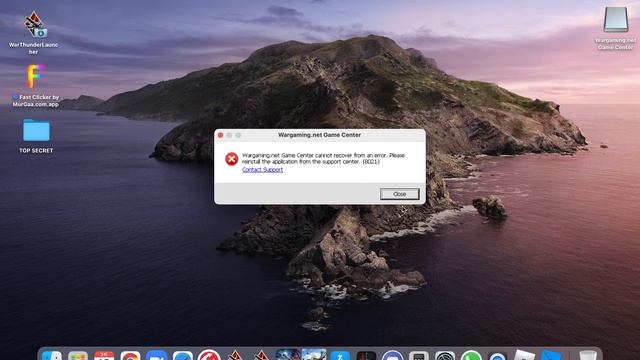
Task: Click the 'cannot recover from an error' message
Action: coord(323,158)
